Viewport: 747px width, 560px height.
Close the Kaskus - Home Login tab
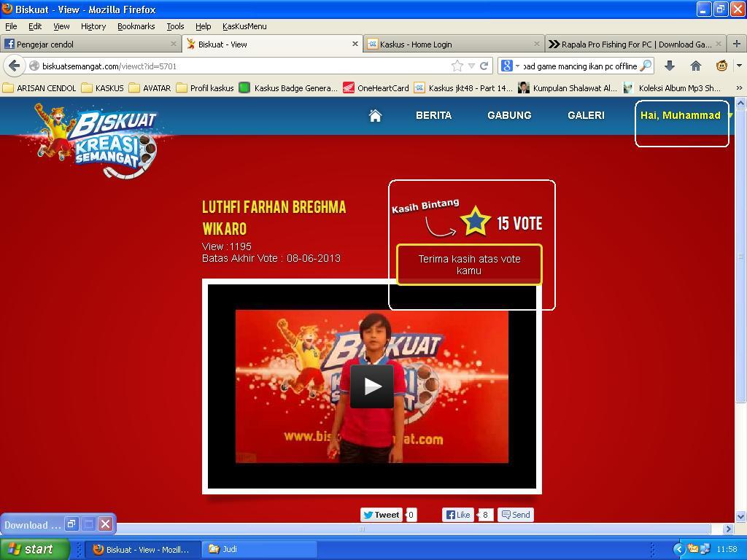click(x=536, y=44)
